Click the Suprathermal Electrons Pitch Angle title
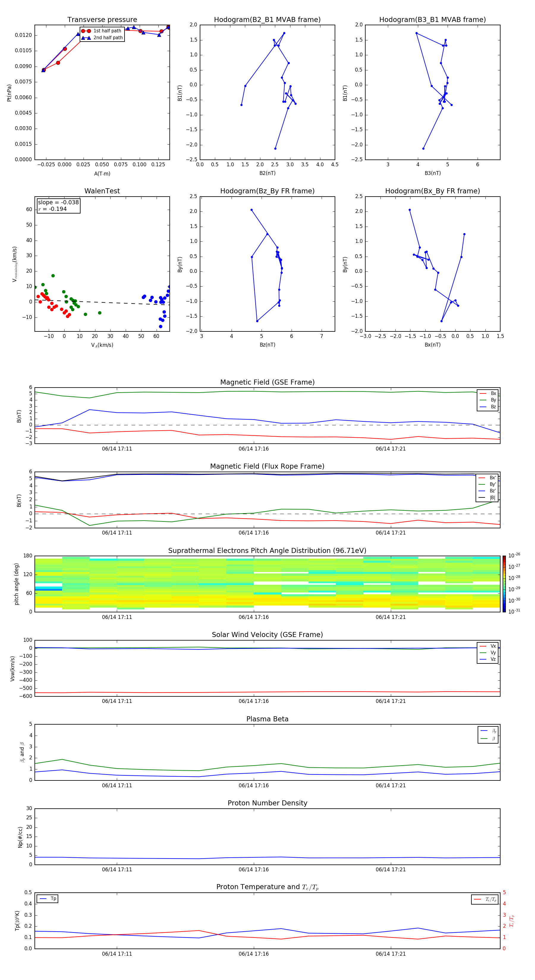535x980 pixels. 267,551
